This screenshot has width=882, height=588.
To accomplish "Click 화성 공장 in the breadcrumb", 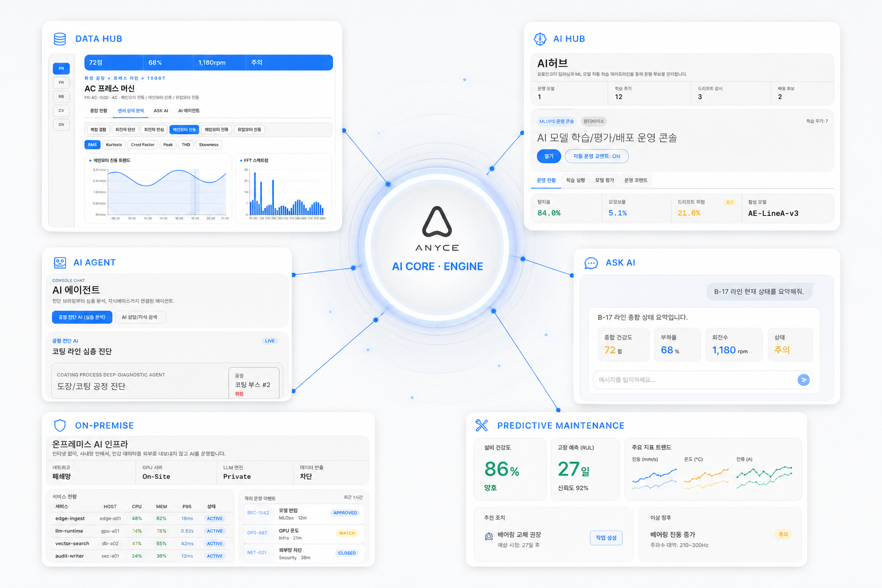I will click(x=95, y=78).
